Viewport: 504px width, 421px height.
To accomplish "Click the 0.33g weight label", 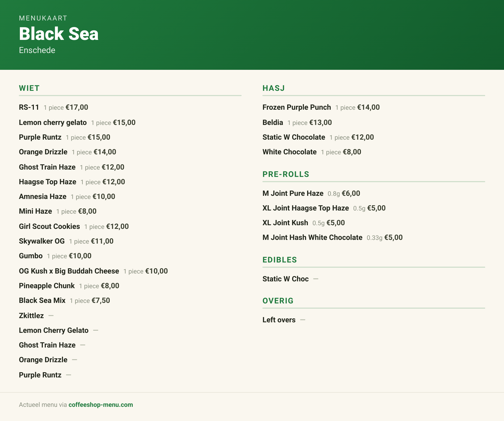I will pyautogui.click(x=375, y=238).
